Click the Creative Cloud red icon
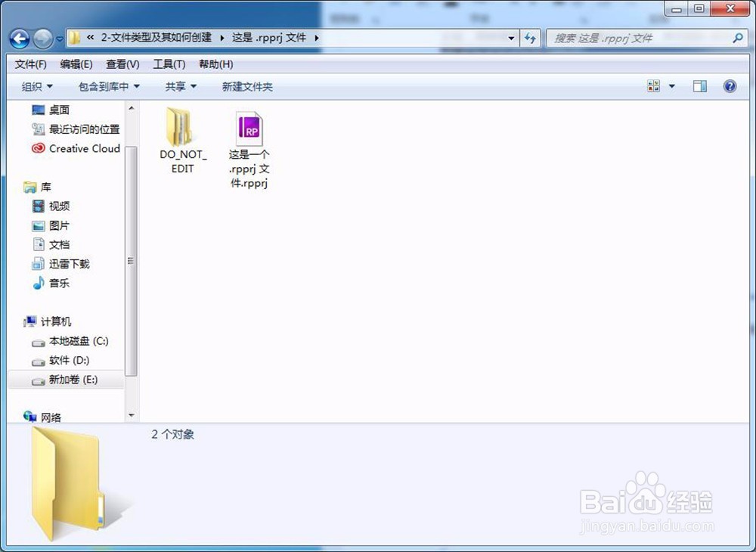The image size is (756, 552). point(38,148)
